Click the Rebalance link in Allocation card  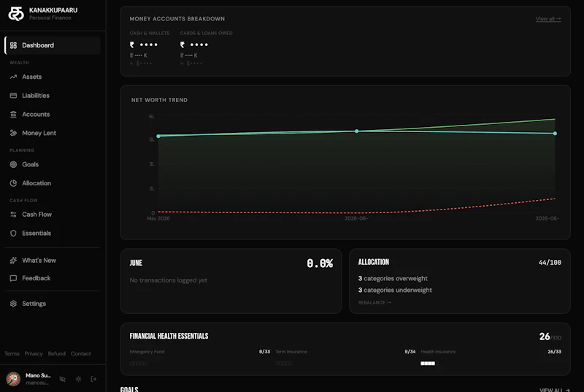374,303
